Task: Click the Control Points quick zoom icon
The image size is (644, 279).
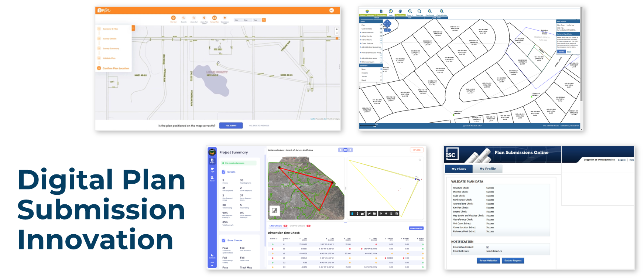Action: pyautogui.click(x=442, y=11)
